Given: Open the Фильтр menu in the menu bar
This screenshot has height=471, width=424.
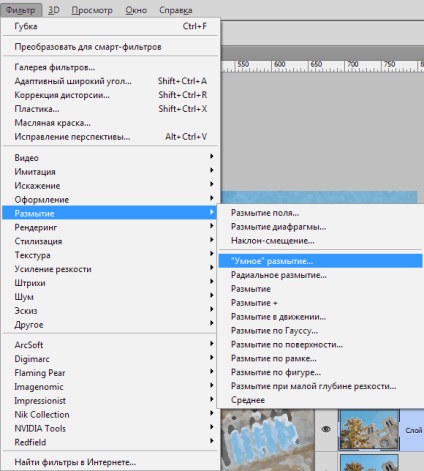Looking at the screenshot, I should pos(21,10).
